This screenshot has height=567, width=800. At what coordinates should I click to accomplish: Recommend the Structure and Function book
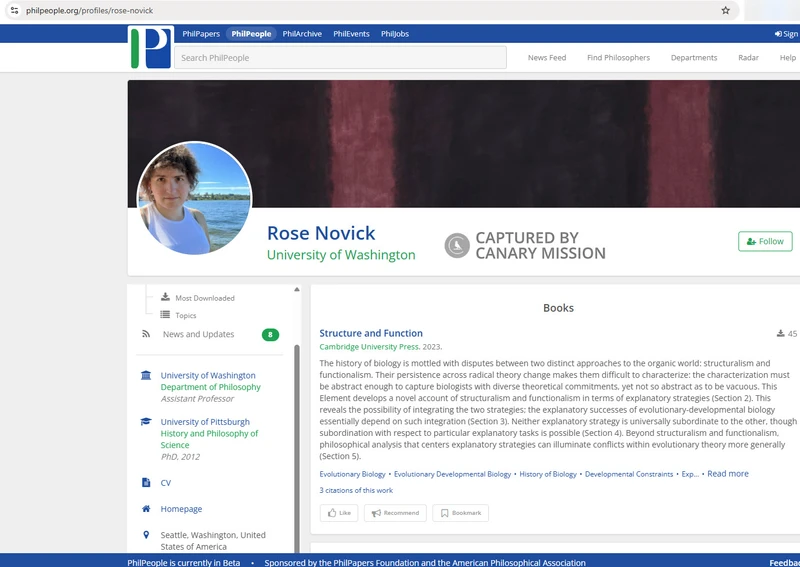(x=395, y=513)
